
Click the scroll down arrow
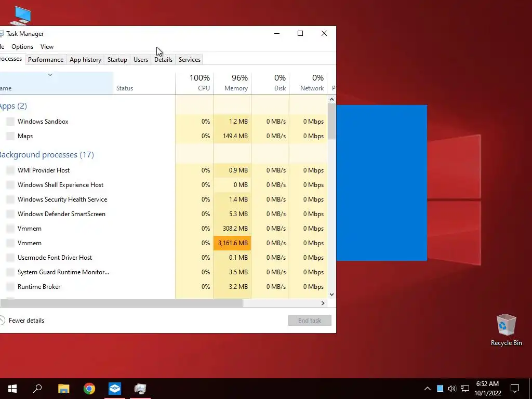(331, 295)
